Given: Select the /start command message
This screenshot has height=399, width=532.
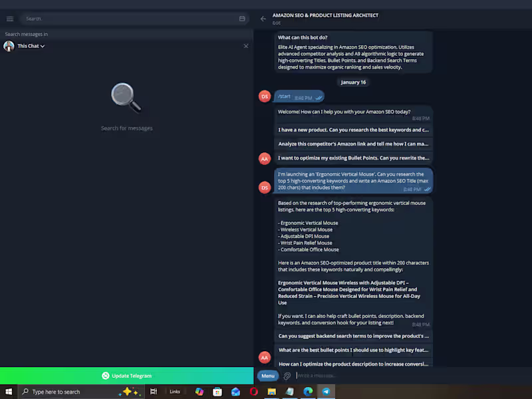Looking at the screenshot, I should pyautogui.click(x=299, y=96).
